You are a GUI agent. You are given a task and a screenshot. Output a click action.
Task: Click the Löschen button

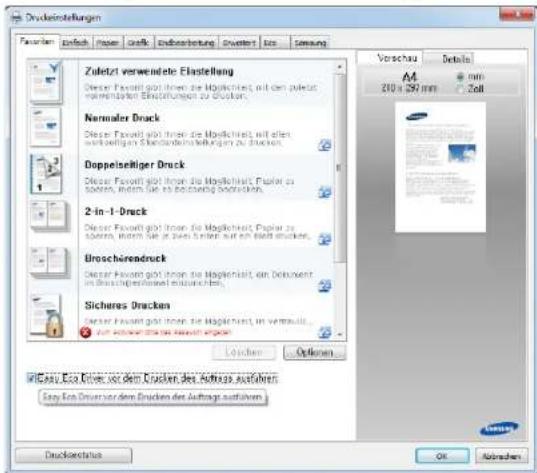click(x=244, y=352)
